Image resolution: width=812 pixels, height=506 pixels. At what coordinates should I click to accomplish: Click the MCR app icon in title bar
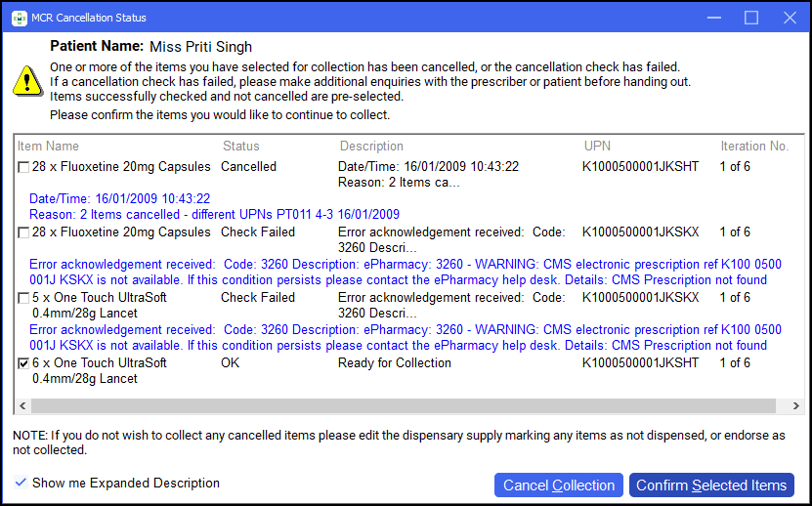click(x=19, y=18)
